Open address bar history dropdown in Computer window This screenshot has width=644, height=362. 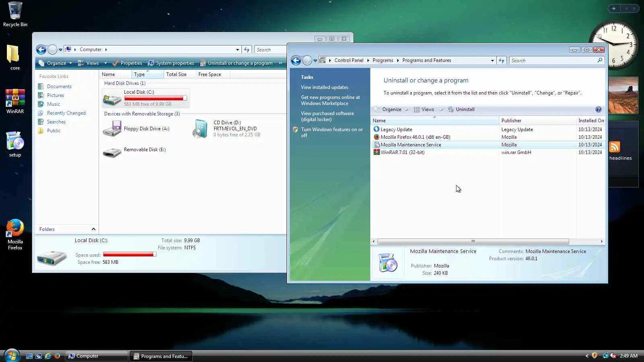(x=237, y=49)
